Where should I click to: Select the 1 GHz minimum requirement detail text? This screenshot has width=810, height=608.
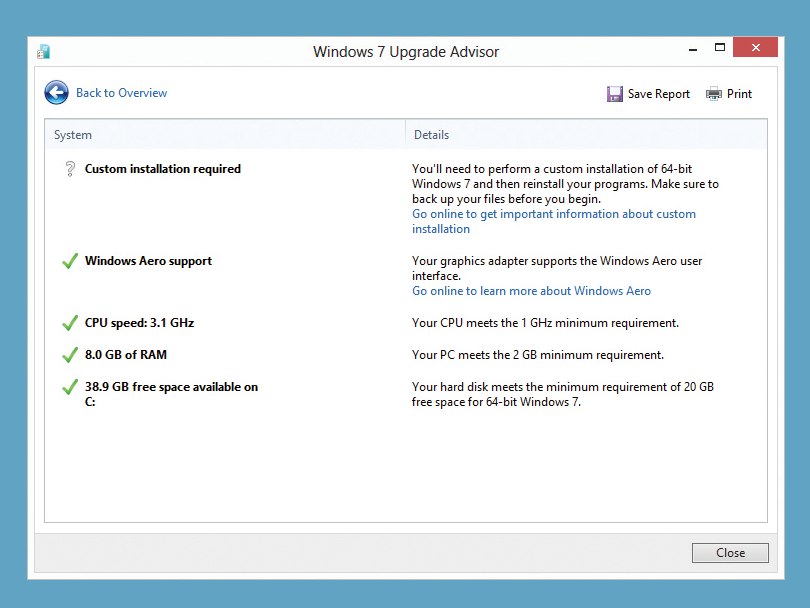(x=545, y=323)
